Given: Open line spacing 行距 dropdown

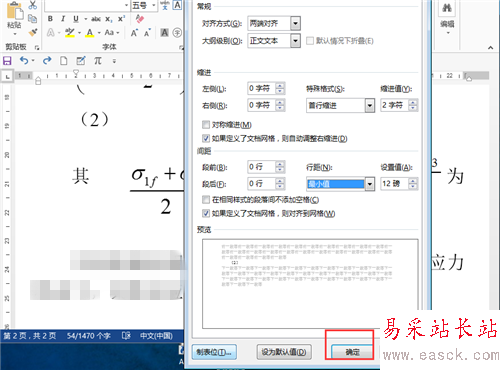Looking at the screenshot, I should 369,184.
